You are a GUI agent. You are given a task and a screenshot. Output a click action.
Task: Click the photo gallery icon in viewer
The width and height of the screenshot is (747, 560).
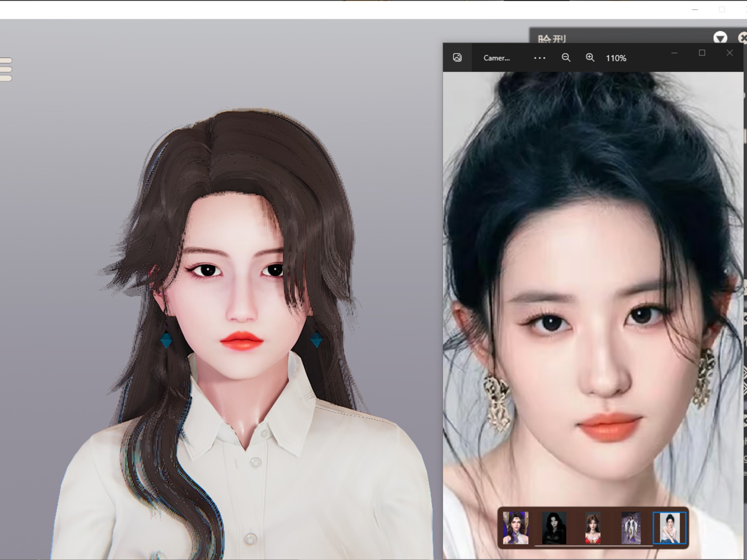tap(458, 58)
